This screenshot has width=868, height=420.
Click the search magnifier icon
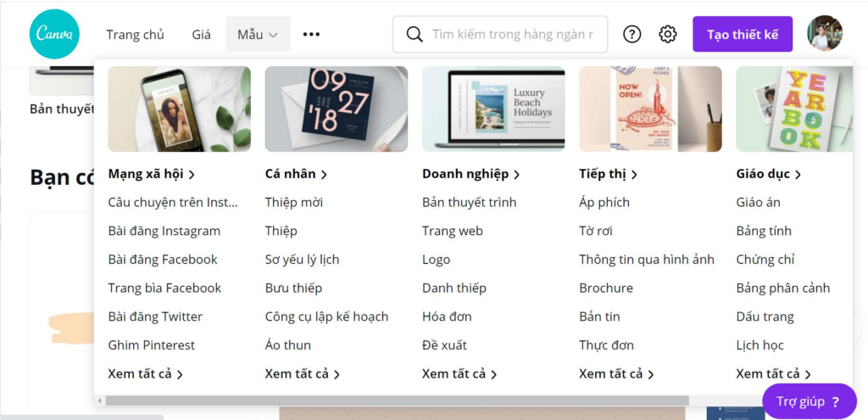(414, 34)
